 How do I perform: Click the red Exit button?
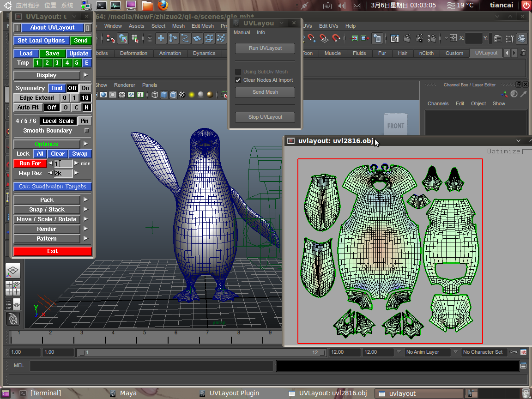[x=53, y=251]
